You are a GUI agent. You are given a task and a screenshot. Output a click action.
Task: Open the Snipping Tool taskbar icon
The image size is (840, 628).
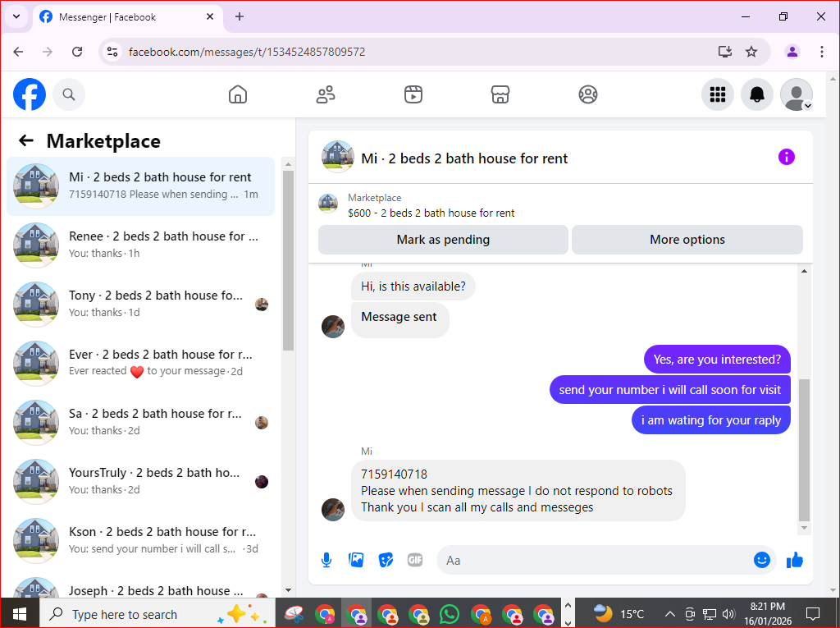point(294,614)
